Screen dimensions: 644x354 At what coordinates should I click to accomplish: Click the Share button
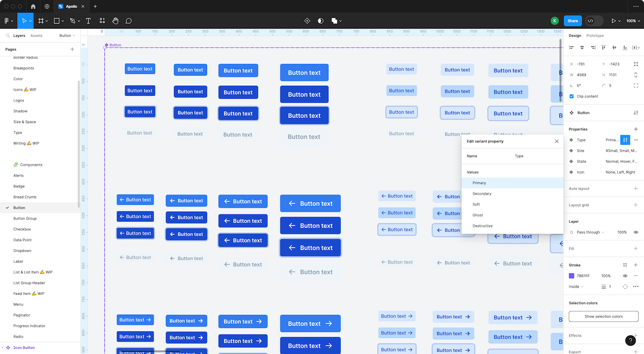(573, 21)
